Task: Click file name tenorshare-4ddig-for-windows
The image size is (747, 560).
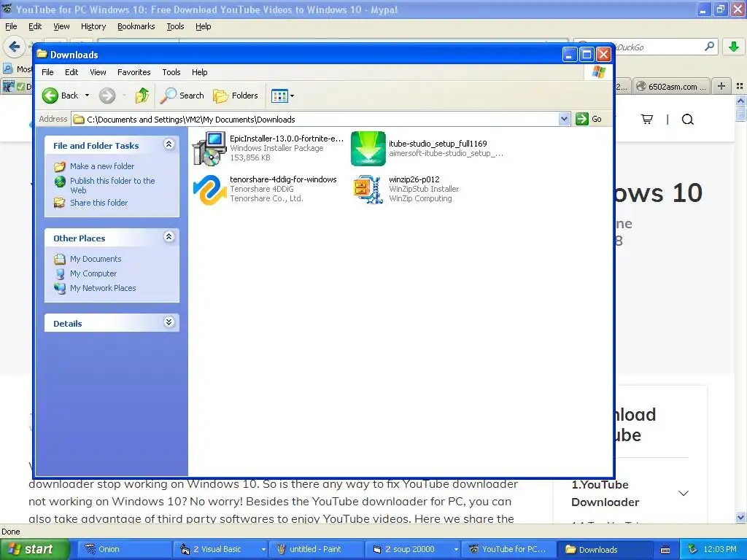Action: click(x=283, y=179)
